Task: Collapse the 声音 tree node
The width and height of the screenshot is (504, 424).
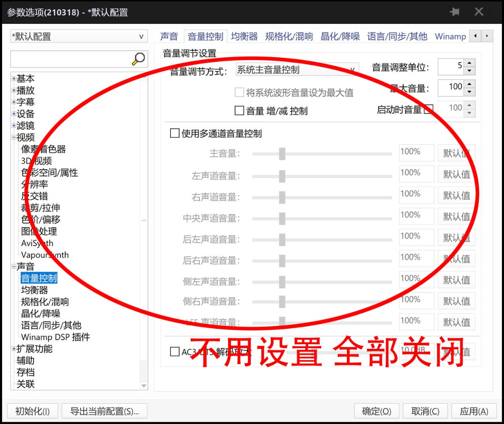Action: pos(14,267)
